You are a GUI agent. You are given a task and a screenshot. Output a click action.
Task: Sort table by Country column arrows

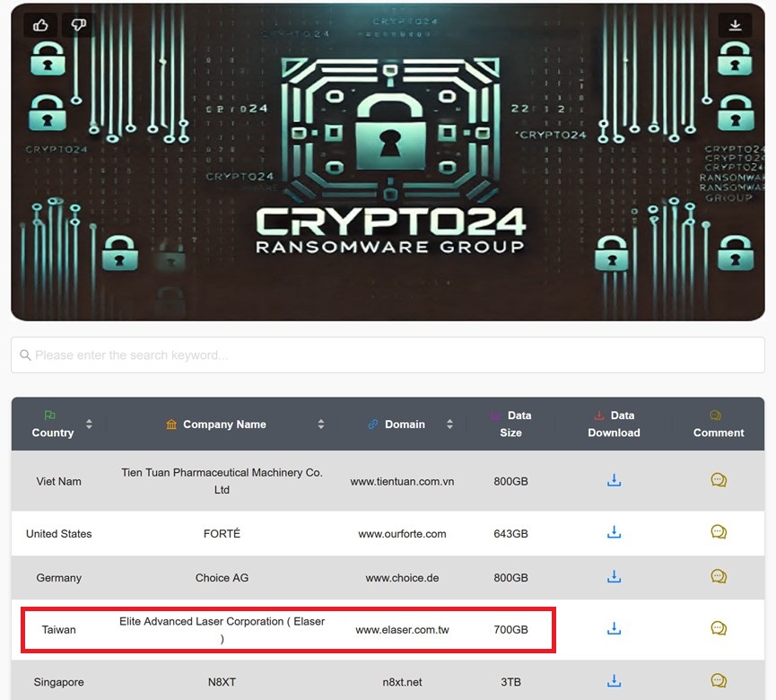pyautogui.click(x=89, y=424)
